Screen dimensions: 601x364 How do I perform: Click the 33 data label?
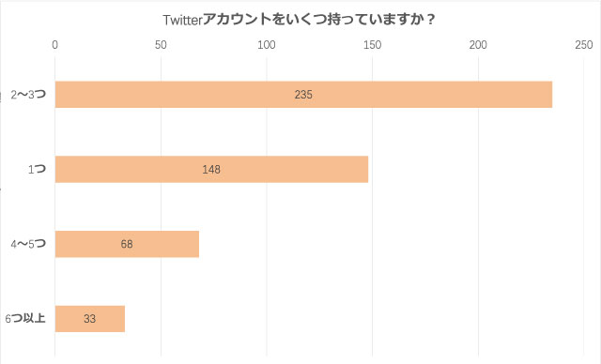[x=90, y=318]
